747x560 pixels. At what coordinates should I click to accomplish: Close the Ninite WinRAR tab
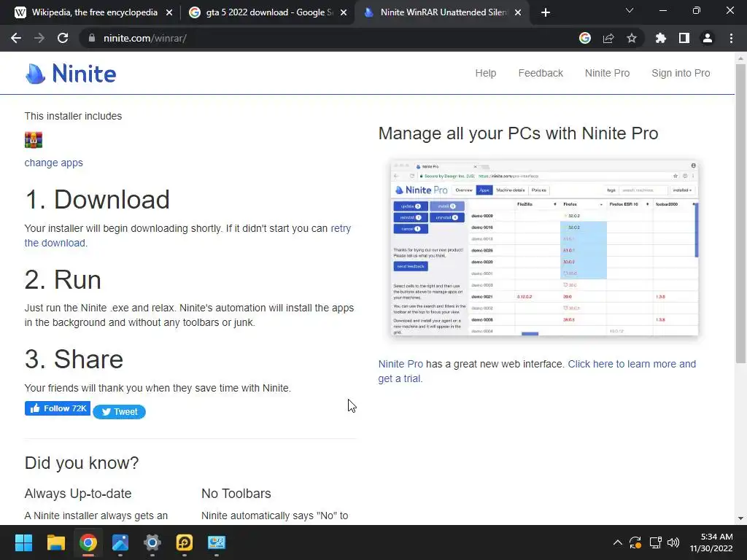(518, 12)
